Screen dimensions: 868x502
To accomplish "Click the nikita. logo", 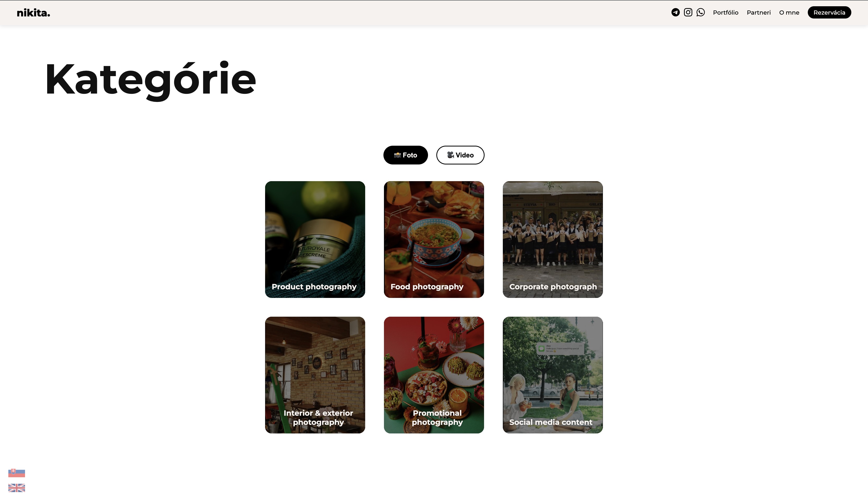I will point(33,13).
